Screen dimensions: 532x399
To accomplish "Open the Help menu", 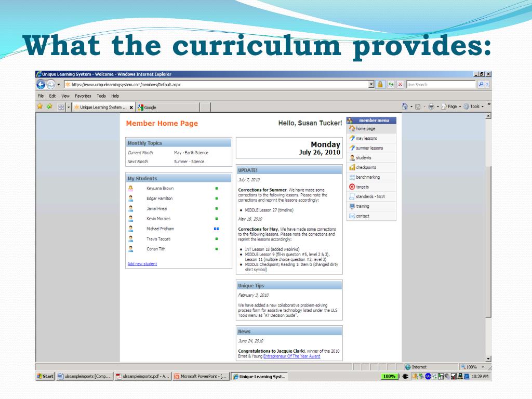I will tap(115, 96).
